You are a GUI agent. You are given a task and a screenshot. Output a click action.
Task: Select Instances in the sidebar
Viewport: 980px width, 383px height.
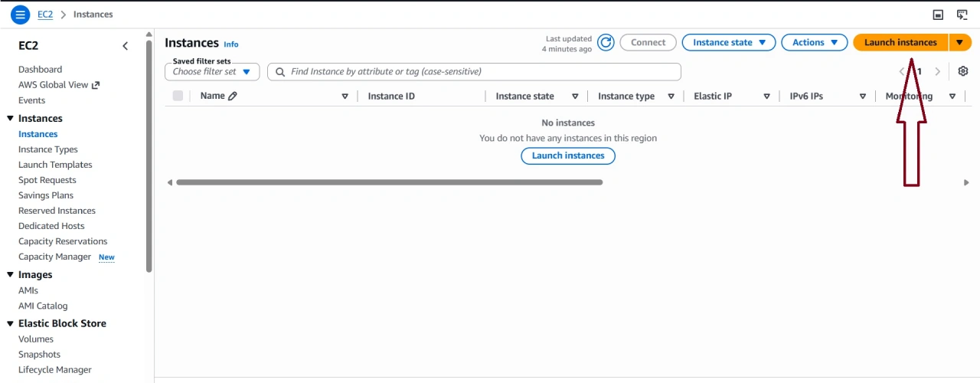(x=38, y=134)
